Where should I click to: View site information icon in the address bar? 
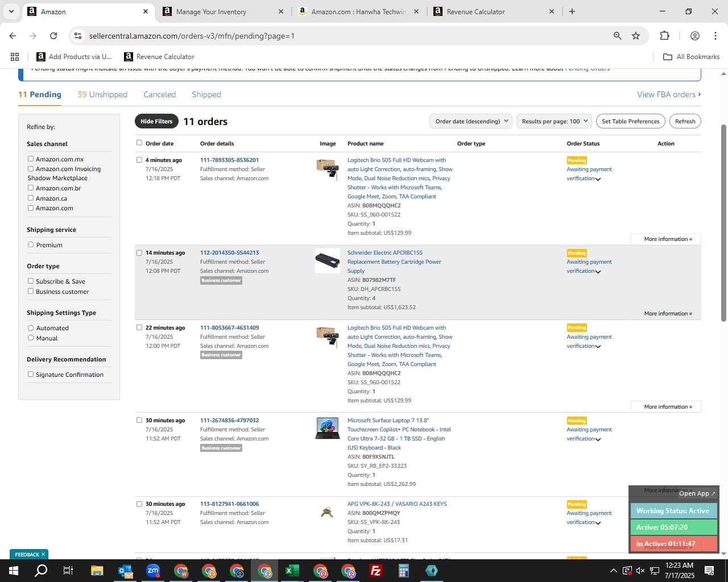point(78,36)
